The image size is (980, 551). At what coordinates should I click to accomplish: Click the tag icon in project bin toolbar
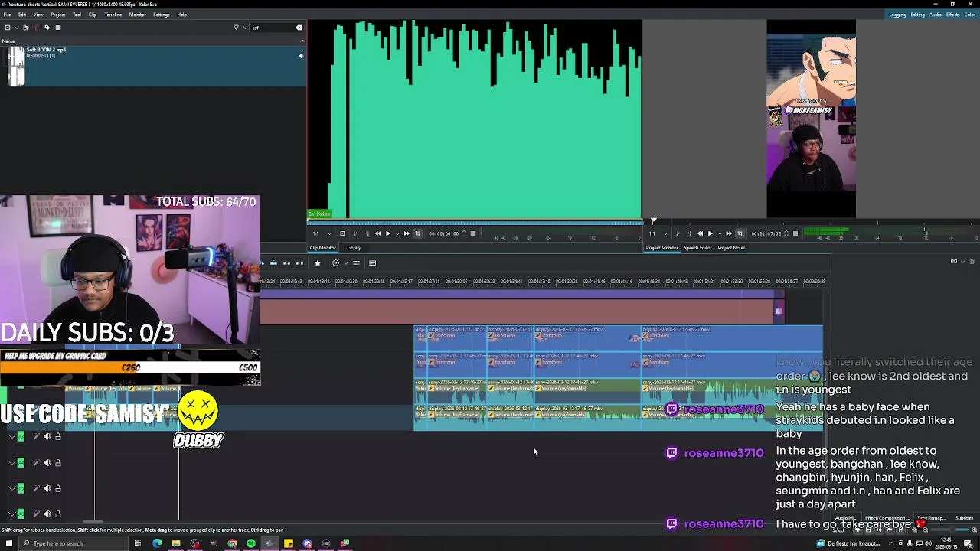coord(47,28)
